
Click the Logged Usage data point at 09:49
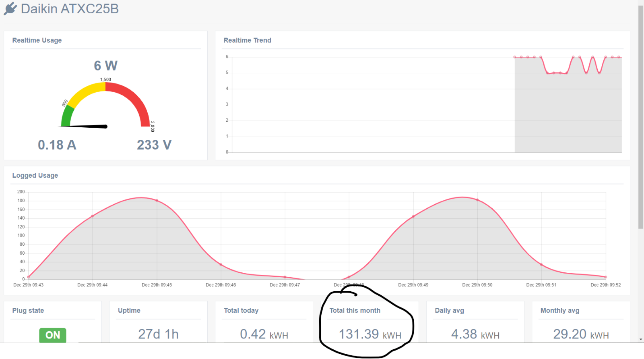[413, 216]
